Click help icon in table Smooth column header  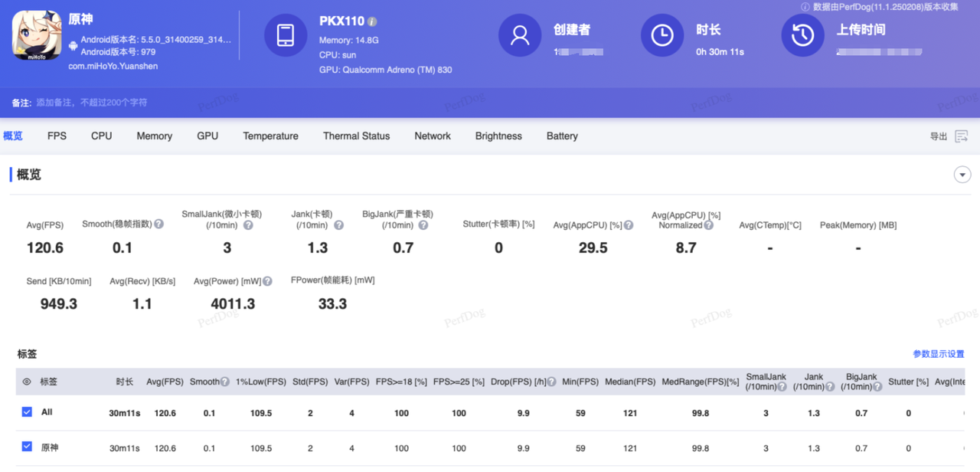click(x=225, y=382)
